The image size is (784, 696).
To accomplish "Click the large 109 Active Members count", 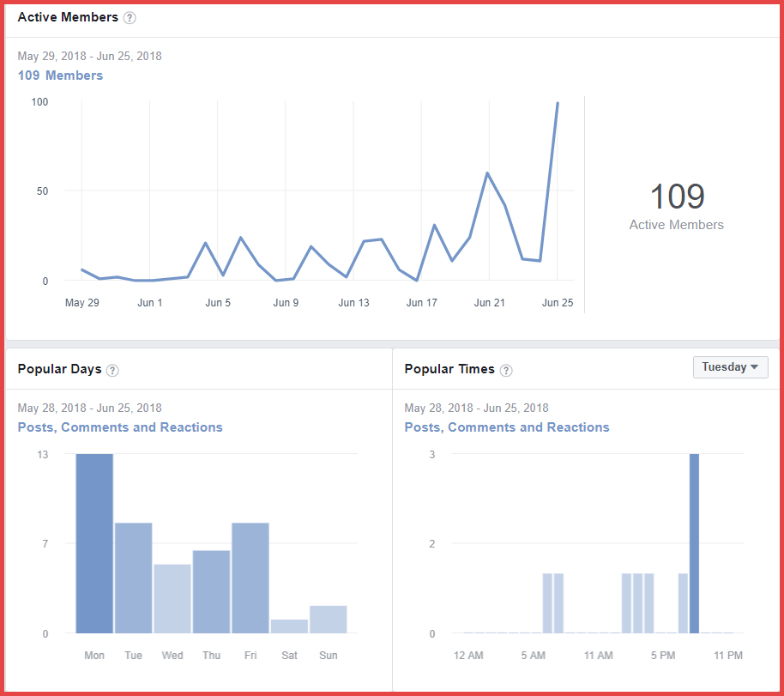I will [677, 197].
